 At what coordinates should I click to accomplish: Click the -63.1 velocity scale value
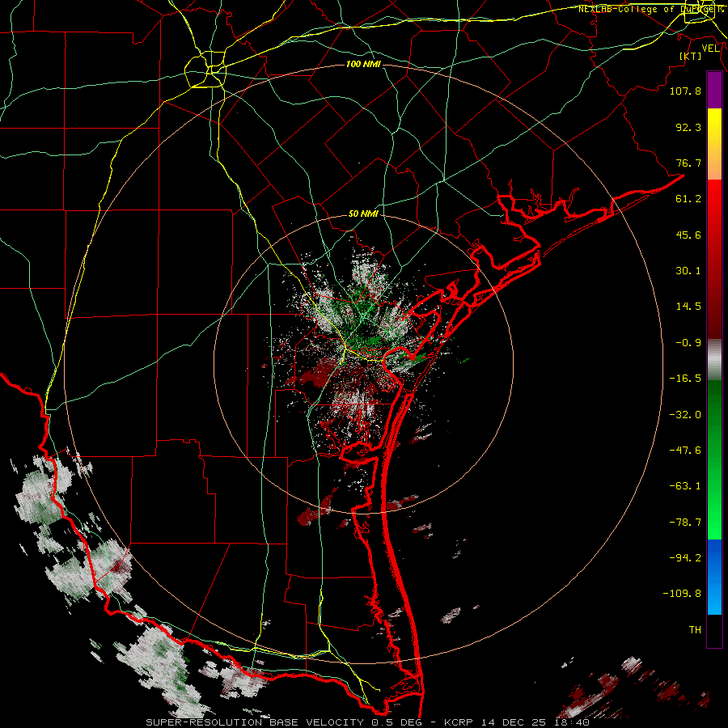pyautogui.click(x=685, y=486)
